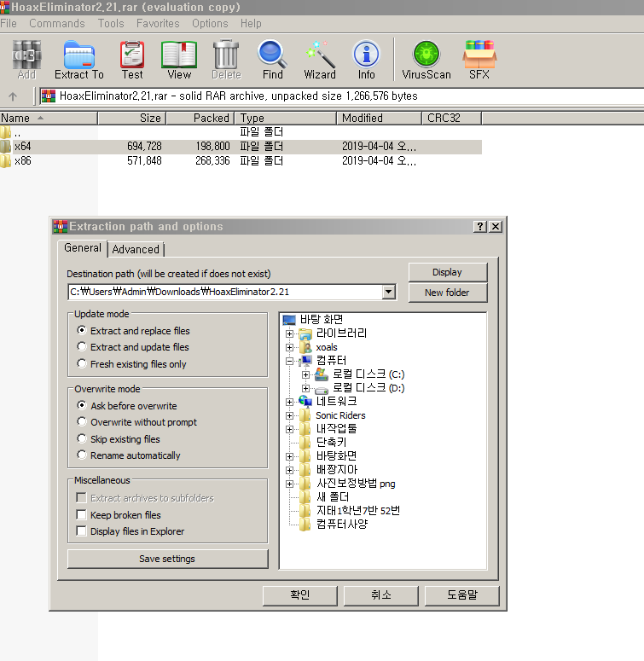The width and height of the screenshot is (644, 661).
Task: Run VirusScan with the green bug icon
Action: pyautogui.click(x=426, y=55)
